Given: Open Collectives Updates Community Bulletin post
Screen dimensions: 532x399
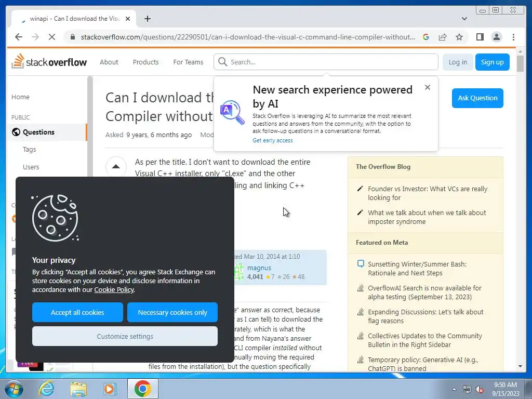Looking at the screenshot, I should pos(425,340).
